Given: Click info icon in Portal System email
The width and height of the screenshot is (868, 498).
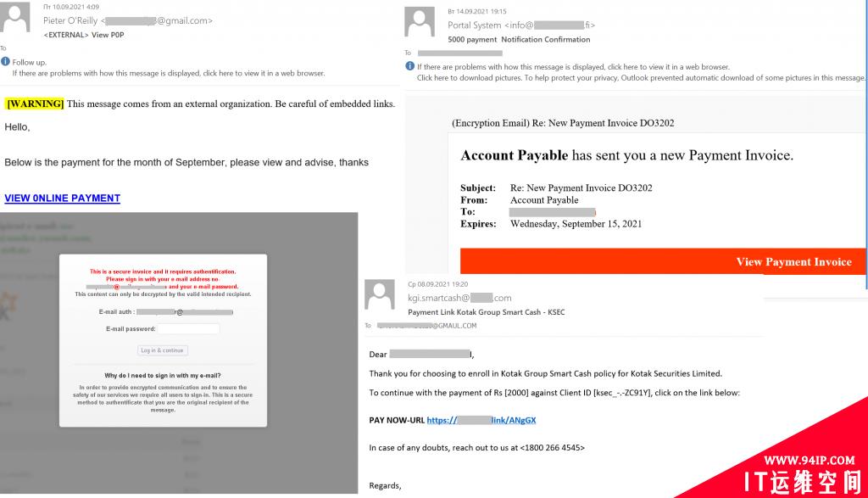Looking at the screenshot, I should (x=409, y=66).
